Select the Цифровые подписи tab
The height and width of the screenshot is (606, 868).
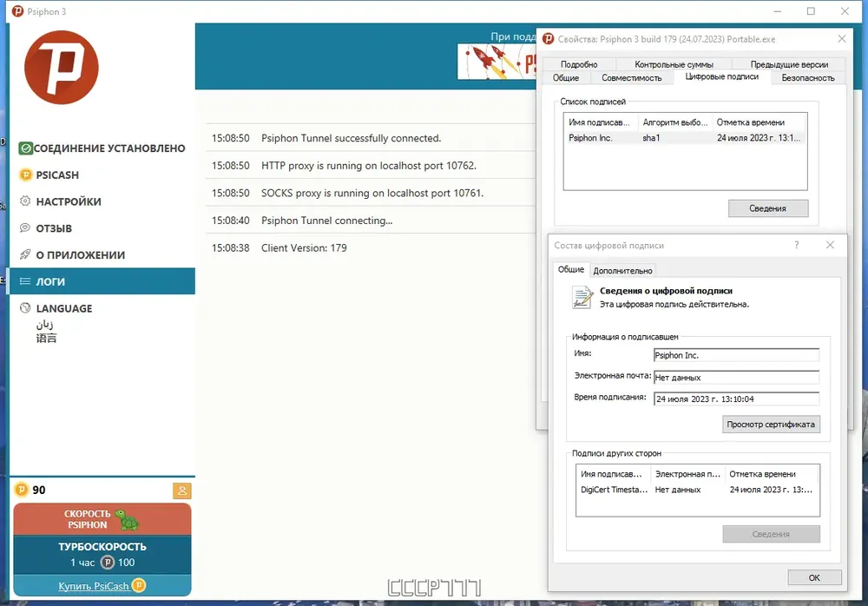pos(722,76)
